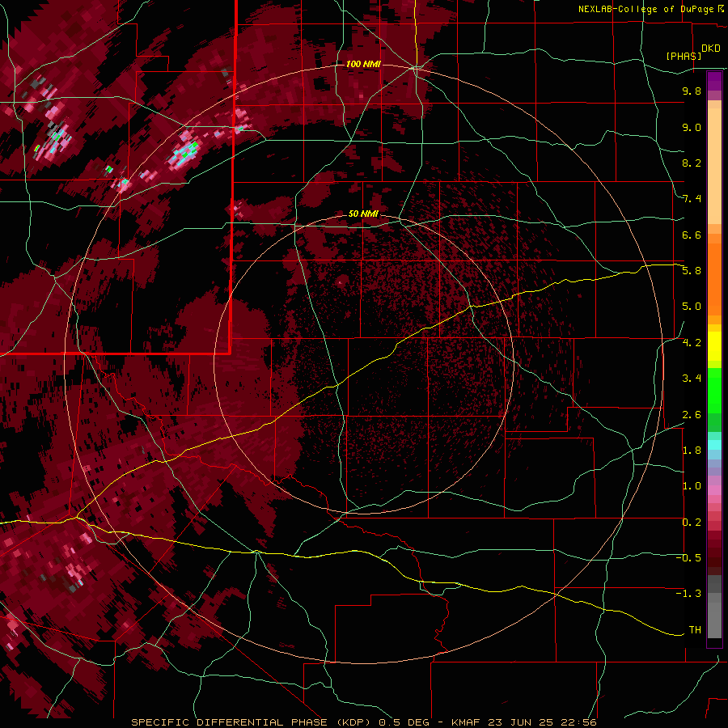728x728 pixels.
Task: Click the 1.0 value on the scale
Action: [692, 486]
